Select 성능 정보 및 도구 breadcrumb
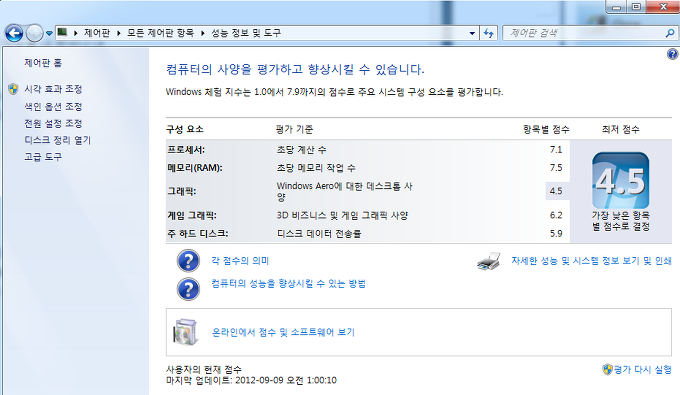 point(246,33)
